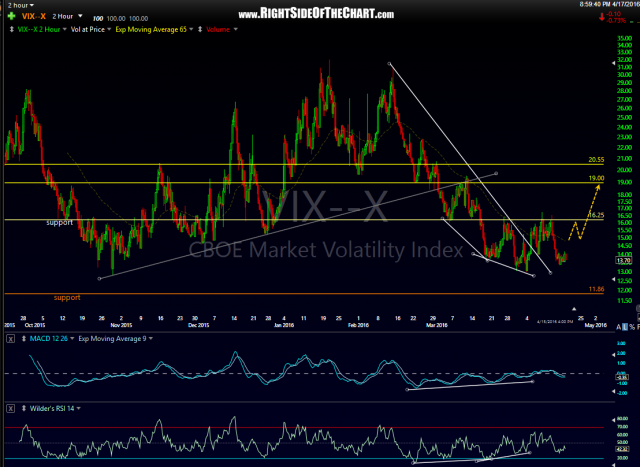Click the move handle beside Wilder's RSI 14
The height and width of the screenshot is (467, 640).
[x=24, y=408]
